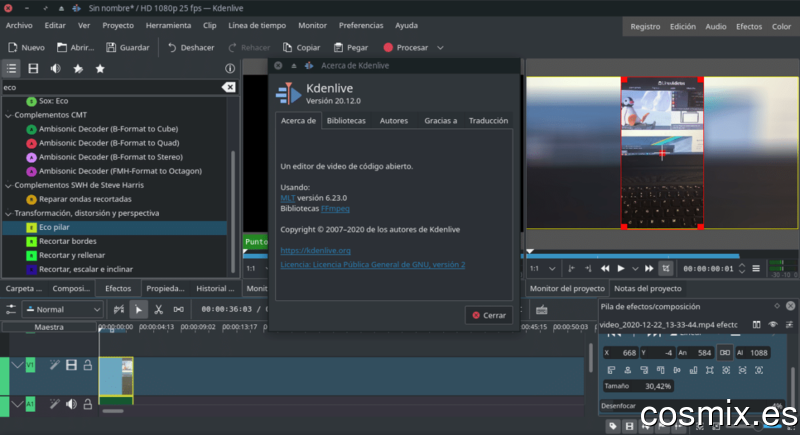Rewind playback in project monitor
This screenshot has width=800, height=435.
pos(605,268)
